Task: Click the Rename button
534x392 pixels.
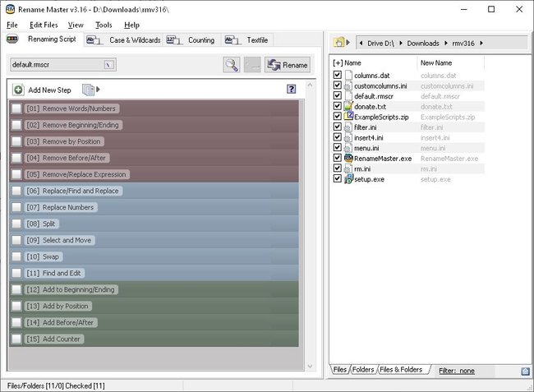Action: (288, 65)
